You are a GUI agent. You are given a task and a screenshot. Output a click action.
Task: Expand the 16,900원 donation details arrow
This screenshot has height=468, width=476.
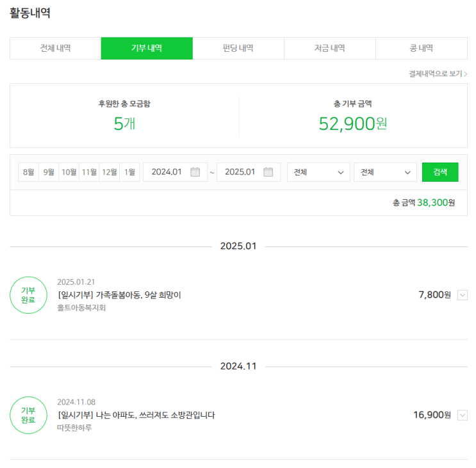(463, 416)
